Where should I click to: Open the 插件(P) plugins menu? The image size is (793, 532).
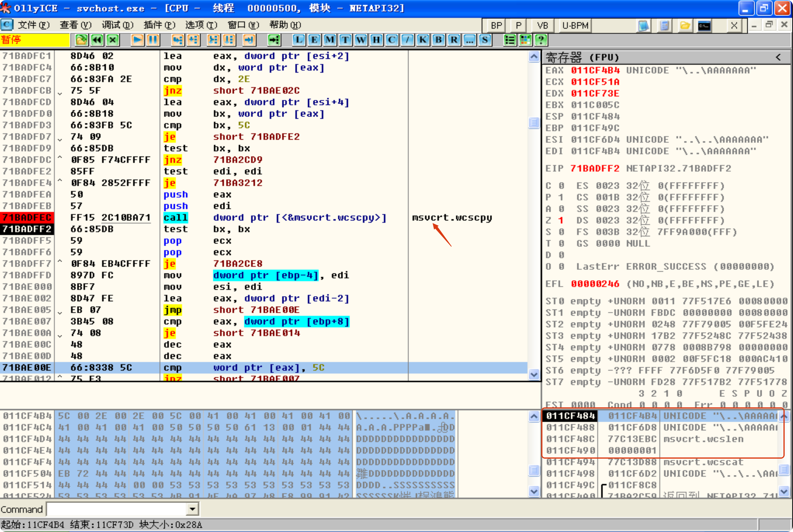coord(159,25)
